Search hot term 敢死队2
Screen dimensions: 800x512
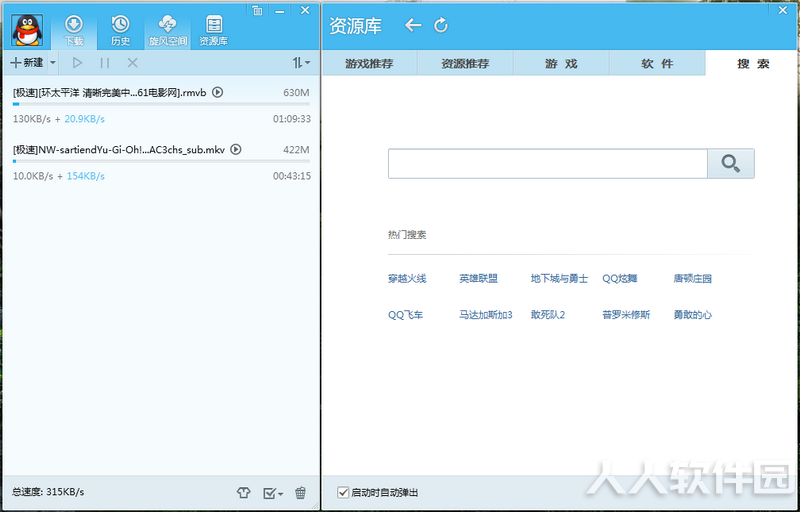[x=548, y=315]
